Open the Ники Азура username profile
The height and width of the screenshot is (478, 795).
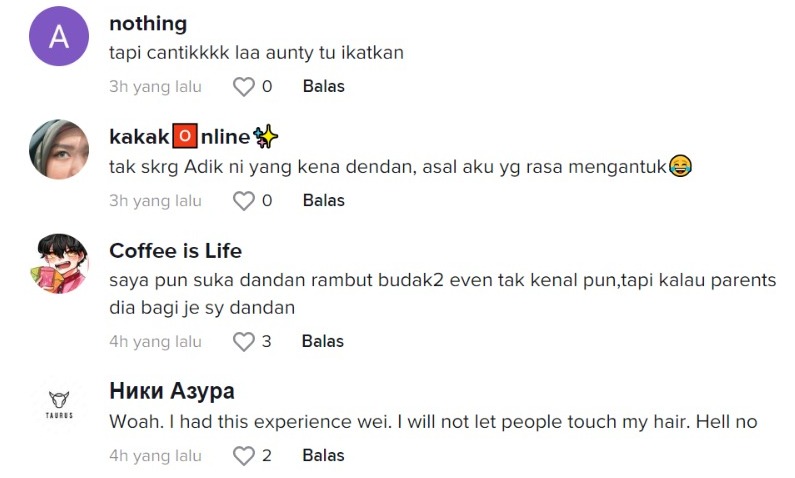pos(171,391)
